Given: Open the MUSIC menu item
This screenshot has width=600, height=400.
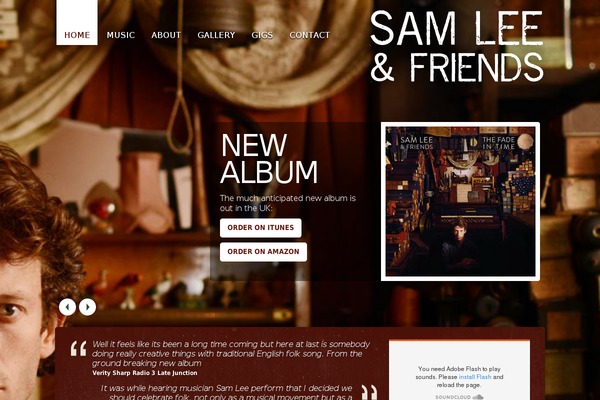Looking at the screenshot, I should coord(121,35).
